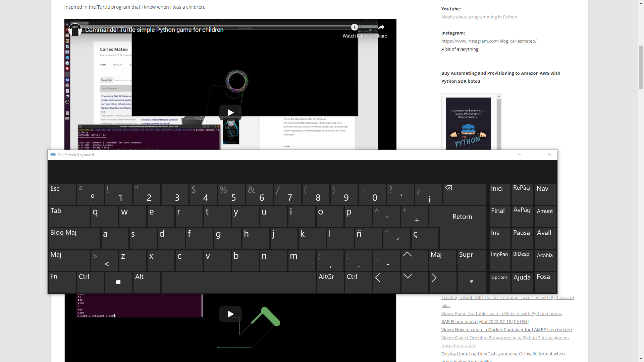Open Object Oriented Programming in Python link
Viewport: 644px width, 362px height.
[505, 338]
